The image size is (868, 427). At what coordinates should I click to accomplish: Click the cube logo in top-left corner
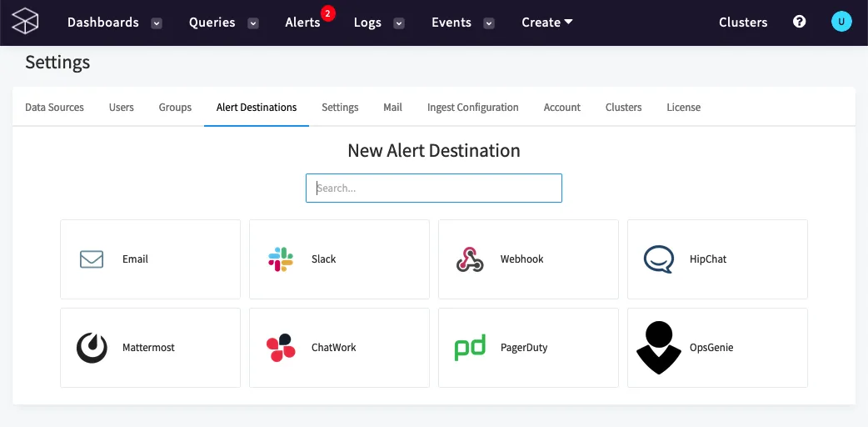(x=26, y=23)
